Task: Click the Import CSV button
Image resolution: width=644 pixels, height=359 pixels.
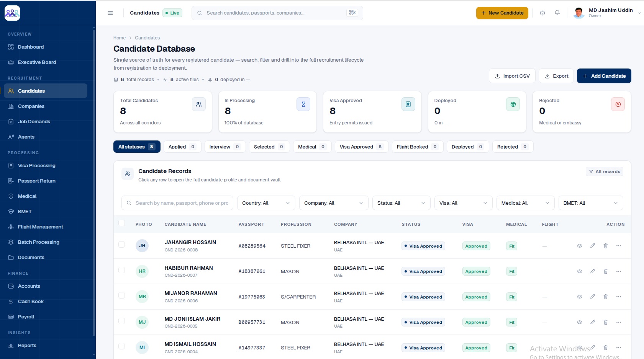Action: coord(512,76)
